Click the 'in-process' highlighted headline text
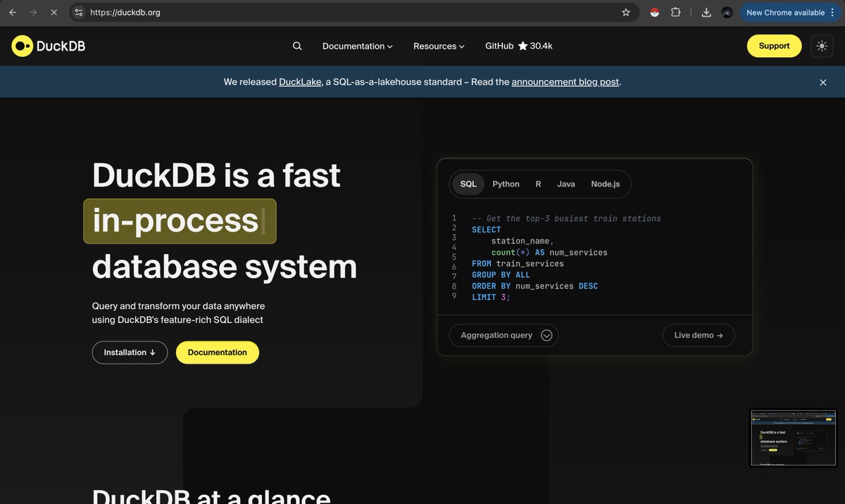 tap(180, 221)
